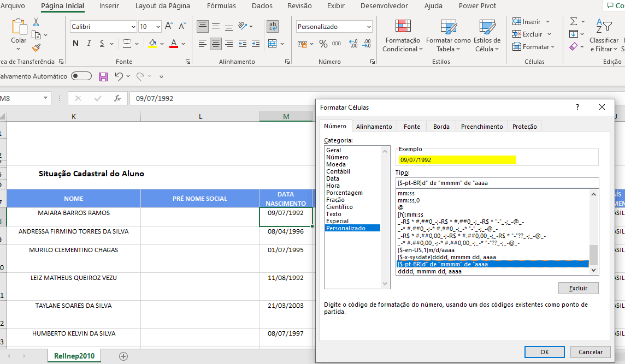
Task: Open the Fórmulas ribbon tab
Action: point(221,6)
